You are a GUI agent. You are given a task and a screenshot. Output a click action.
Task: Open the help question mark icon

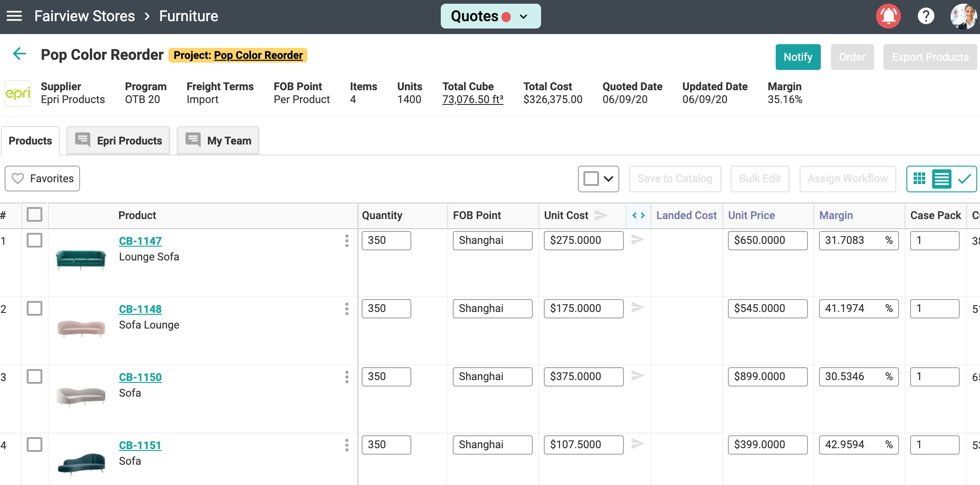tap(926, 16)
